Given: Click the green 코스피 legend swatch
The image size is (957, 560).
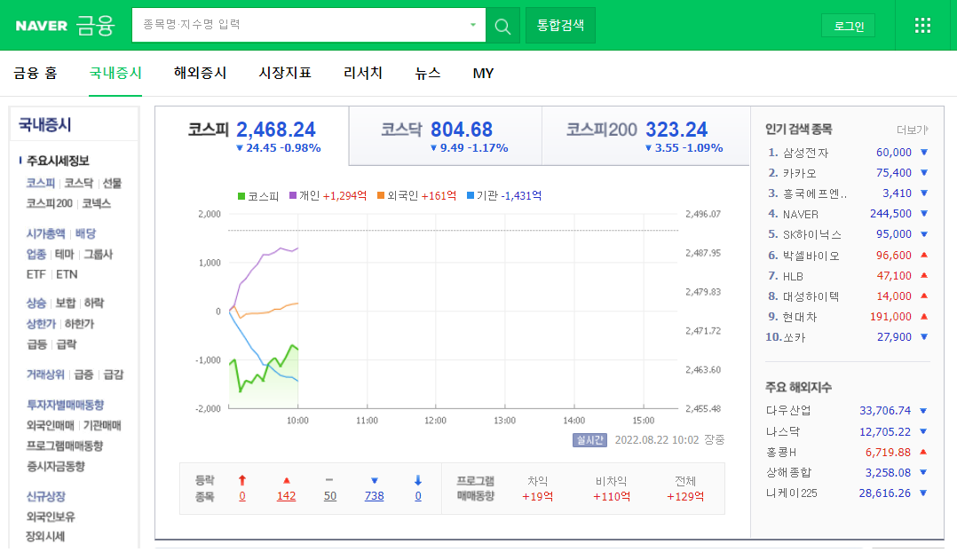Looking at the screenshot, I should (241, 196).
